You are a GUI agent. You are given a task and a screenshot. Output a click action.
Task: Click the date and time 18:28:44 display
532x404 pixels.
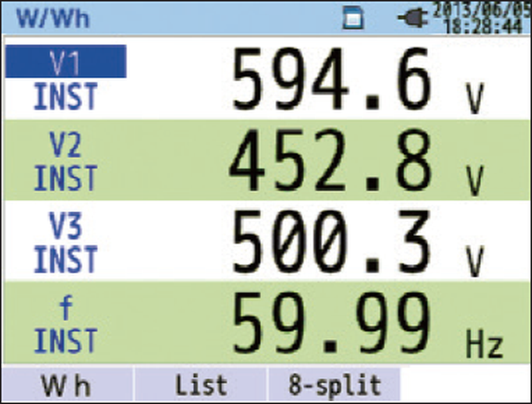tap(482, 17)
